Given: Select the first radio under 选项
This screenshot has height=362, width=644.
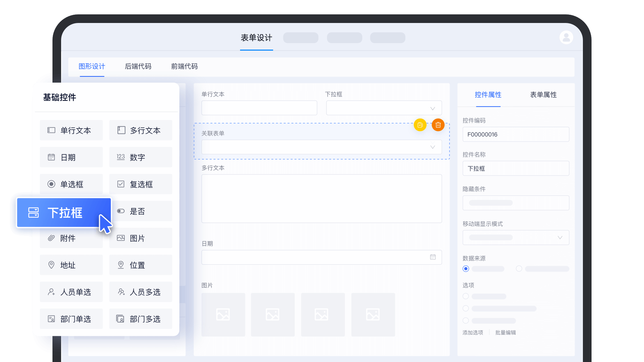Looking at the screenshot, I should 466,296.
